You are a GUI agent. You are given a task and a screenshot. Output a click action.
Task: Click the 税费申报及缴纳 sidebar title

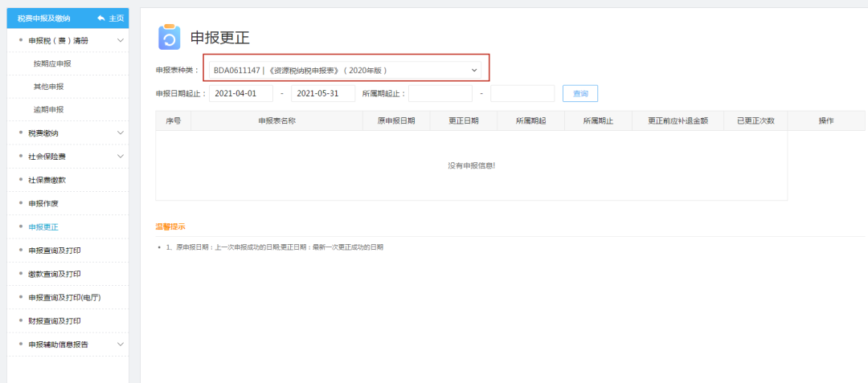click(43, 18)
